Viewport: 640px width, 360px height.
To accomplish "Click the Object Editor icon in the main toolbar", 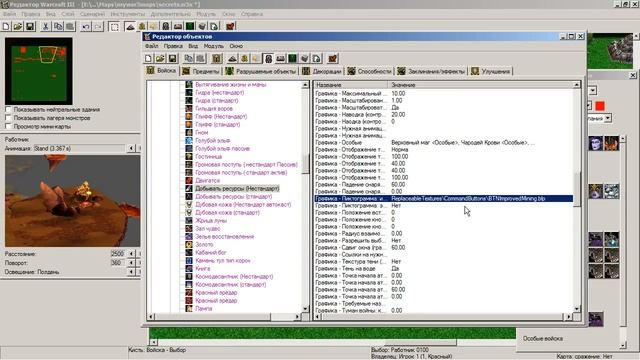I will click(166, 27).
